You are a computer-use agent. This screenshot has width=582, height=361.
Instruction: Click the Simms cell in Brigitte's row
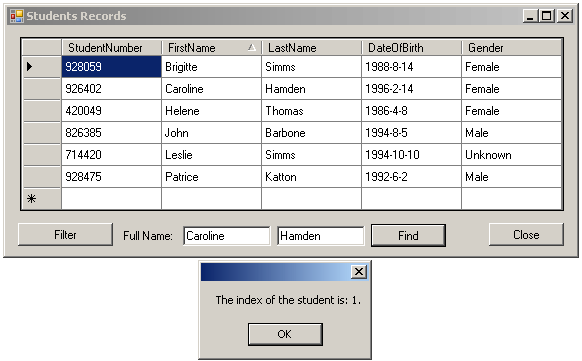tap(311, 67)
